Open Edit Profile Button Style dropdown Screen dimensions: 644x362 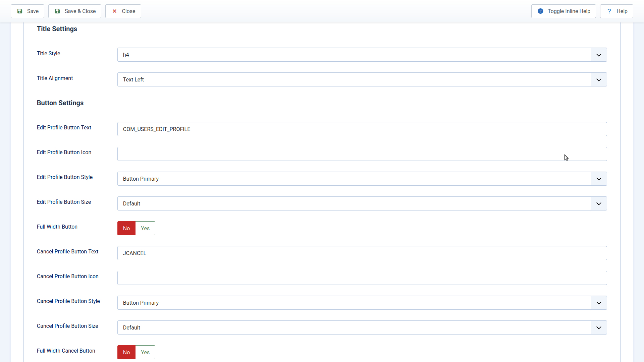coord(362,179)
